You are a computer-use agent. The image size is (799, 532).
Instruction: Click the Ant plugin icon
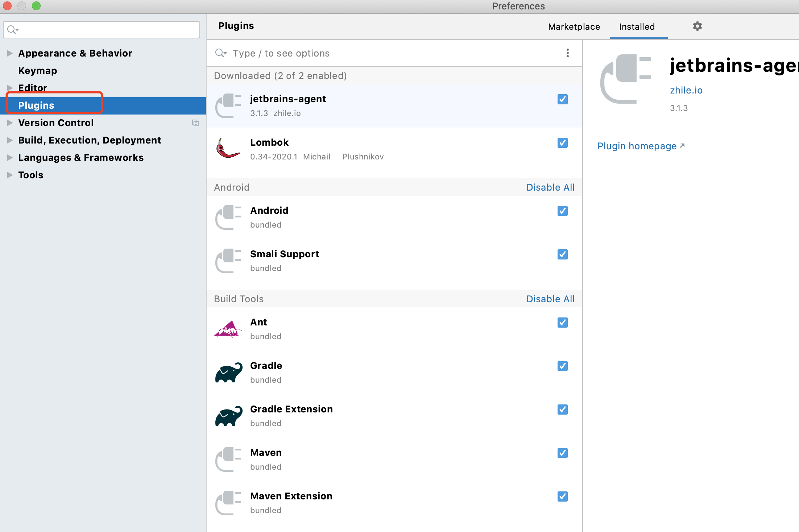pos(228,329)
